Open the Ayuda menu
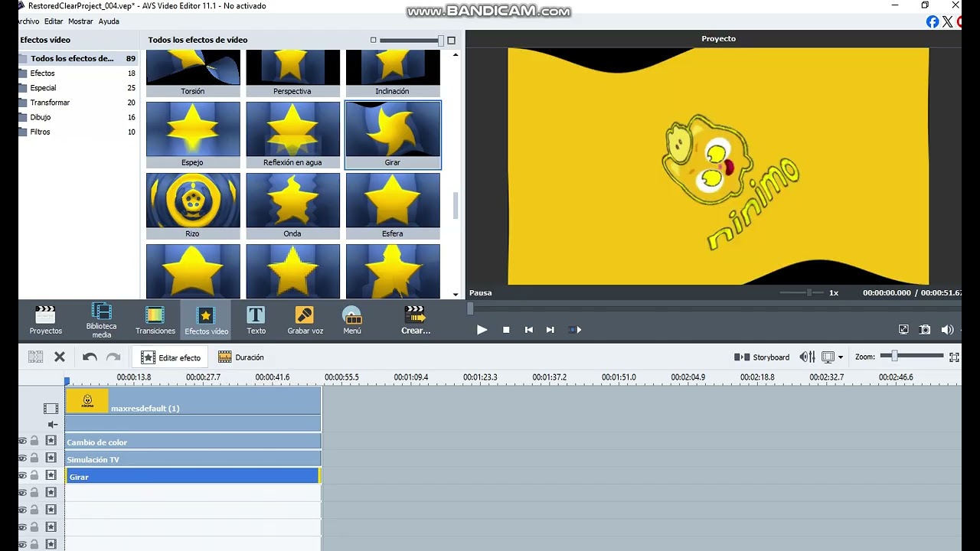980x551 pixels. 109,21
